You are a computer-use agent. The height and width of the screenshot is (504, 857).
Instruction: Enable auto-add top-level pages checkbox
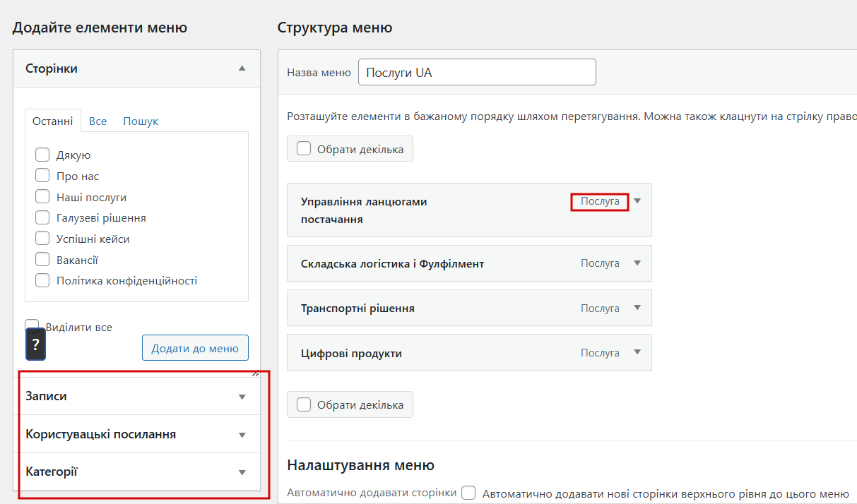pos(468,493)
